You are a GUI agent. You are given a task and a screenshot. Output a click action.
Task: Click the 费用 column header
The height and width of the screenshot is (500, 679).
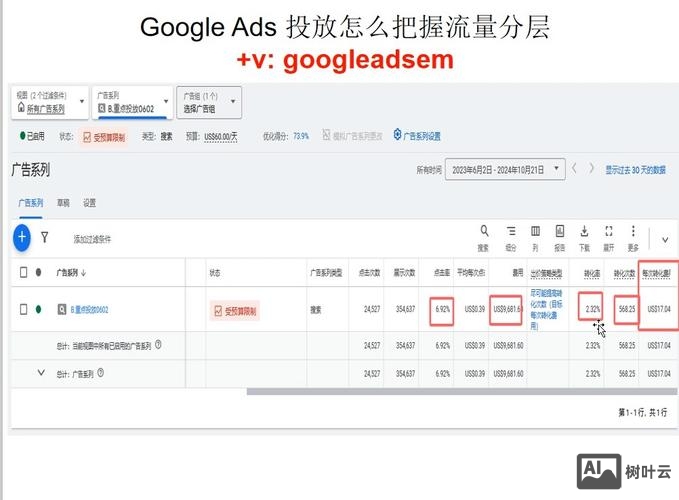pyautogui.click(x=518, y=272)
